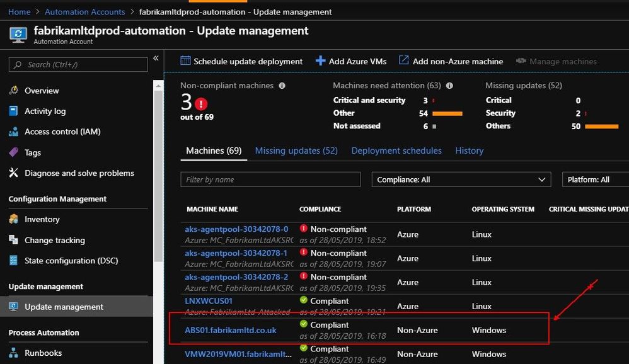Click the Schedule update deployment calendar icon
Image resolution: width=629 pixels, height=364 pixels.
click(185, 60)
